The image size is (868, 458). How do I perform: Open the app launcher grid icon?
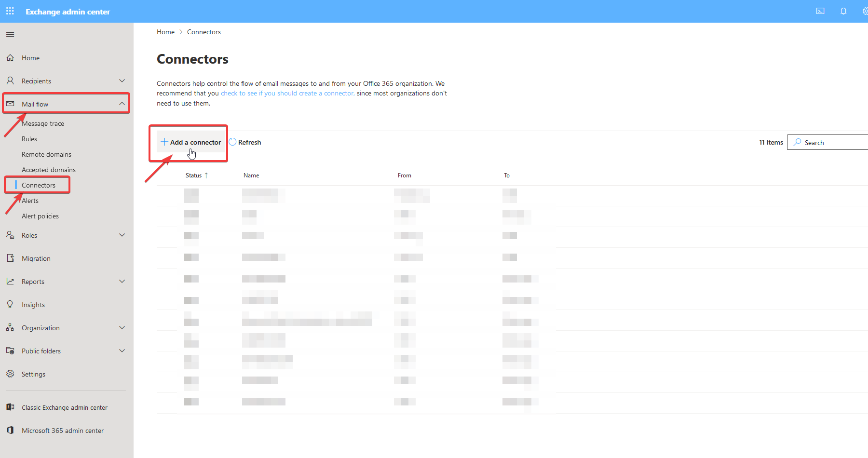[10, 11]
